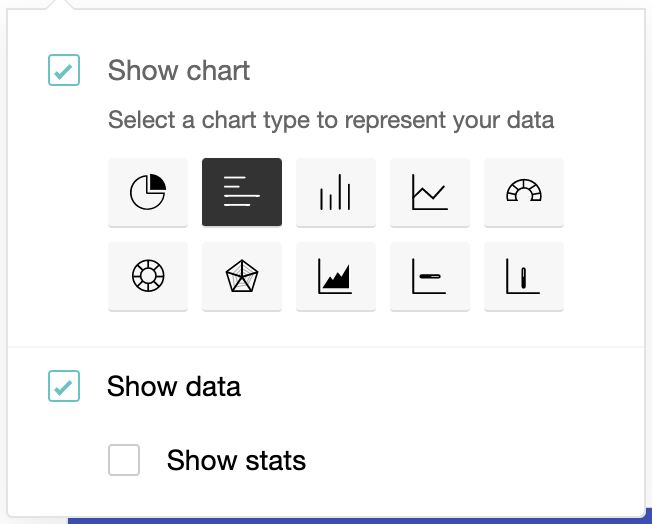Image resolution: width=652 pixels, height=524 pixels.
Task: Click the divider line above Show data
Action: (x=326, y=347)
